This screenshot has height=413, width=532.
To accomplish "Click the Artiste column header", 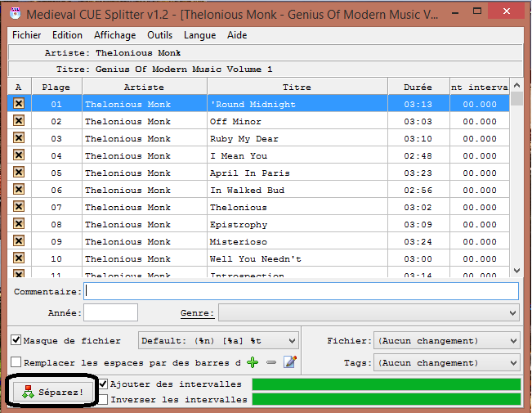I will tap(144, 87).
